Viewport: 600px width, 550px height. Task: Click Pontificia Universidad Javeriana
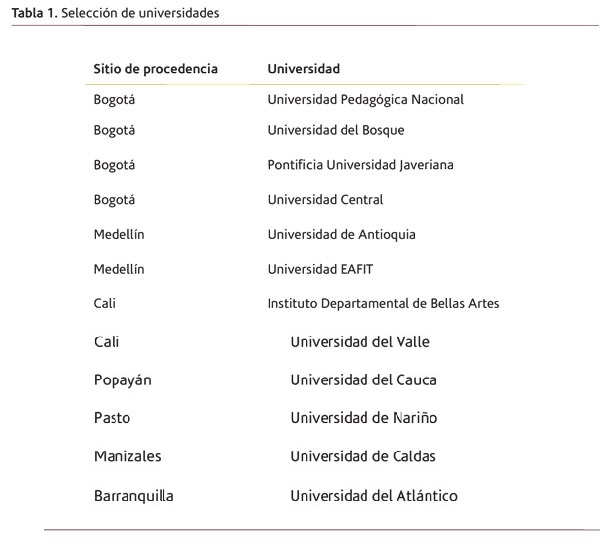pyautogui.click(x=360, y=165)
